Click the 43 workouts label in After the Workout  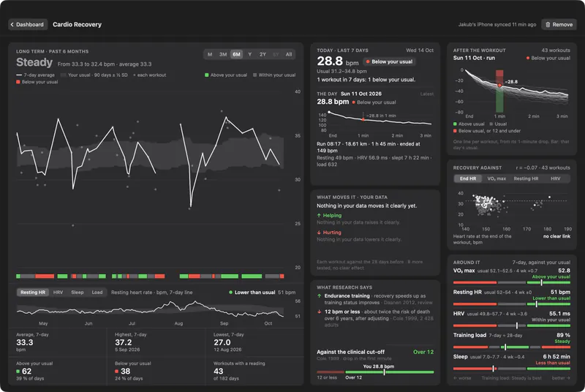point(556,50)
